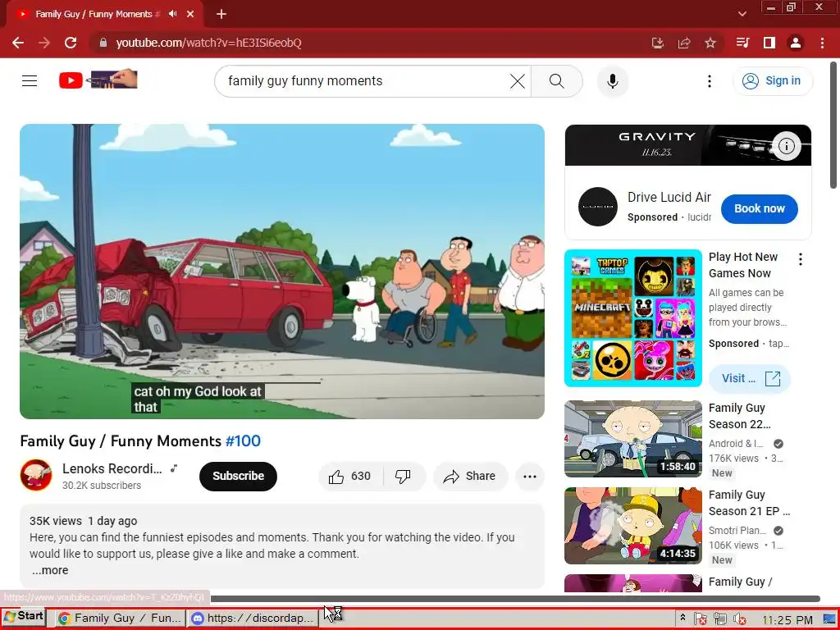
Task: Click the Visit button on games ad
Action: click(x=750, y=378)
